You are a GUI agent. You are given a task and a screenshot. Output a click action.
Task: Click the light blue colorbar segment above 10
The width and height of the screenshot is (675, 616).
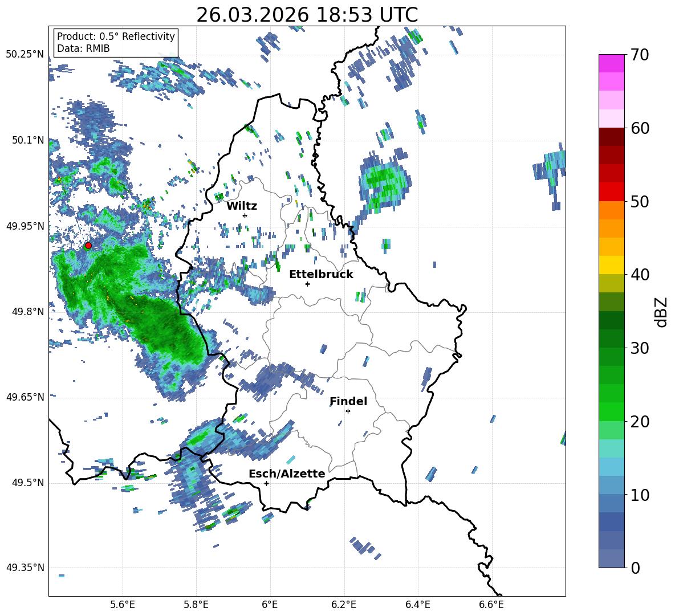point(611,485)
